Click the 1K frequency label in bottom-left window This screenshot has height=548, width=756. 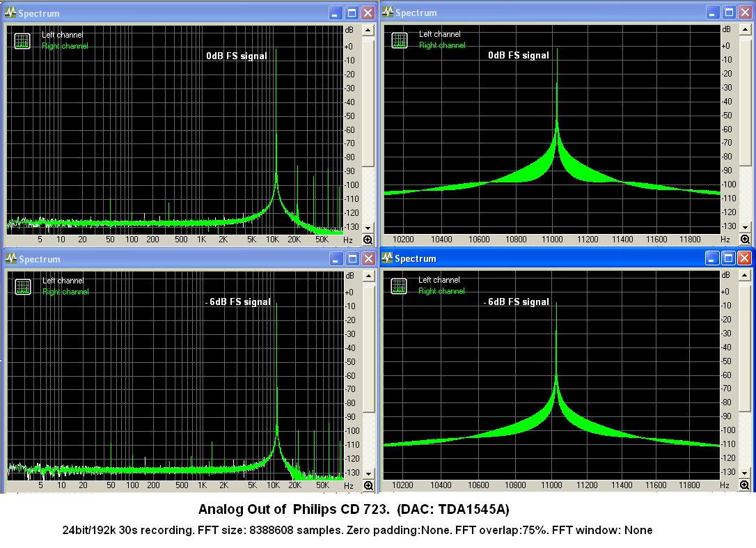[x=202, y=485]
